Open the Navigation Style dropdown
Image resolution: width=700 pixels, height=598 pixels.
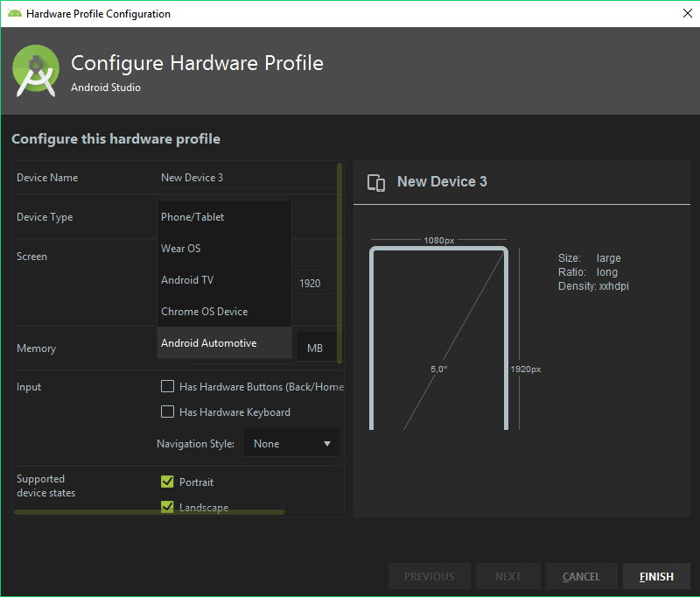(x=291, y=444)
